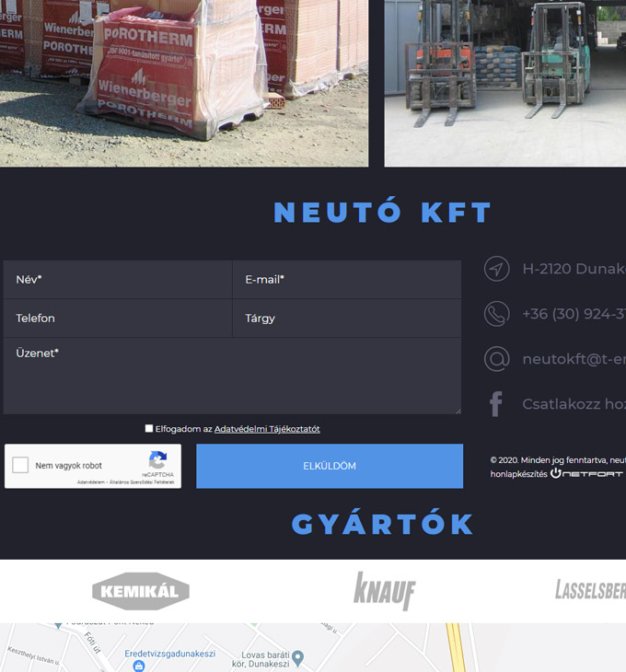The image size is (626, 672).
Task: Click the honlapkészítés footer text
Action: click(x=519, y=474)
